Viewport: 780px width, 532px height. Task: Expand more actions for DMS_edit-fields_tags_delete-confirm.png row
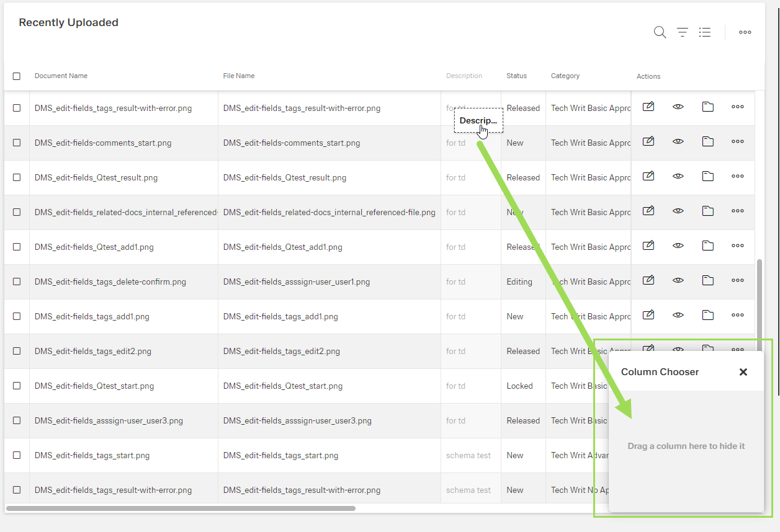pyautogui.click(x=737, y=280)
